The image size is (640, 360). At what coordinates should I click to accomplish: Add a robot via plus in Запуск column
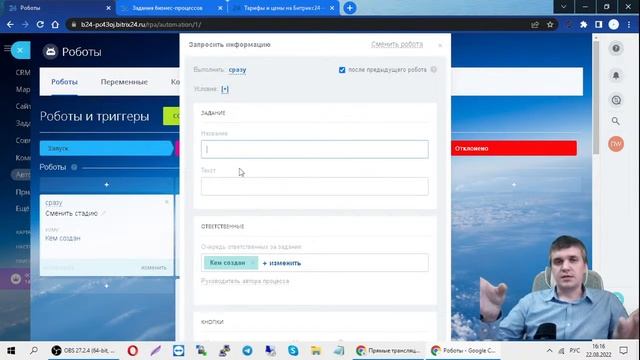pos(107,185)
